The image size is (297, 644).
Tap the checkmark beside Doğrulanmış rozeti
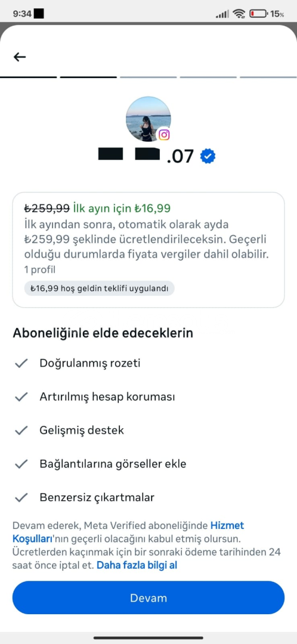21,364
